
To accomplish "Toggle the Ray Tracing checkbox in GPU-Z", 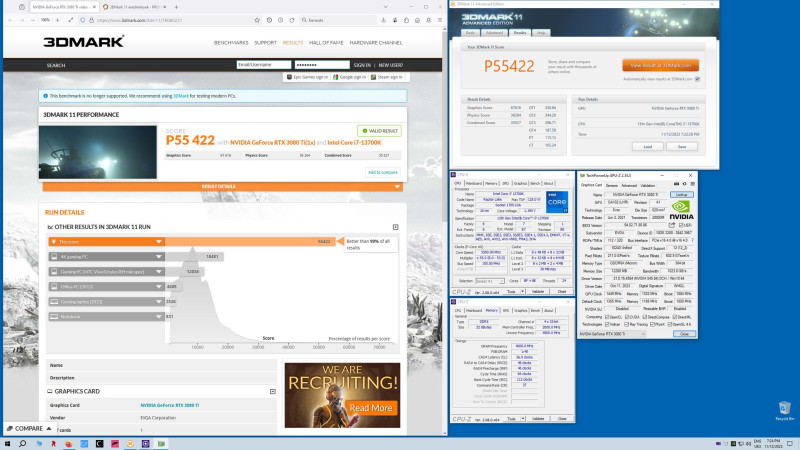I will click(628, 324).
